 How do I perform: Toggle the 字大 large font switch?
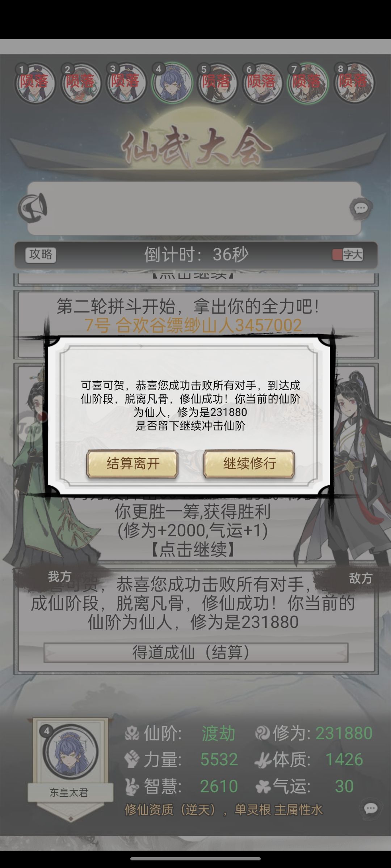pos(348,255)
